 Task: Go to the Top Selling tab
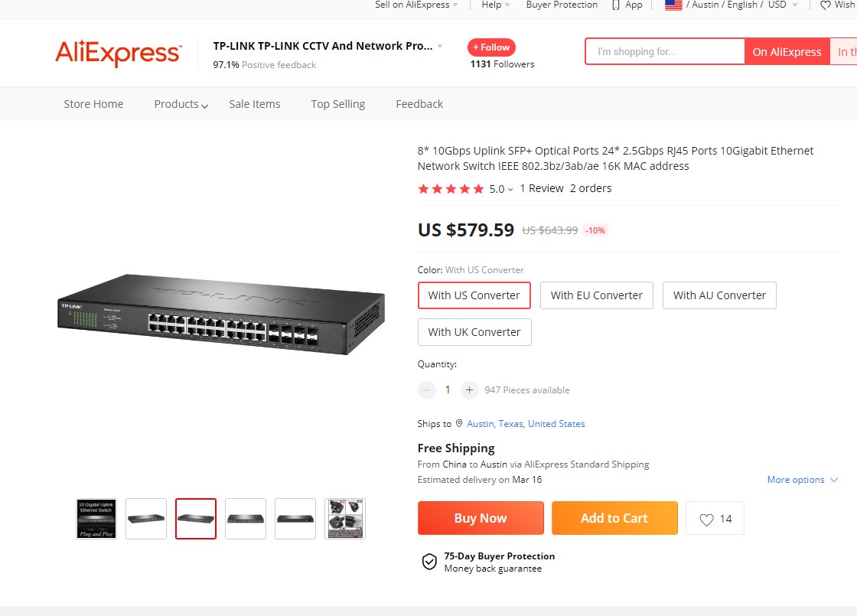pos(337,104)
